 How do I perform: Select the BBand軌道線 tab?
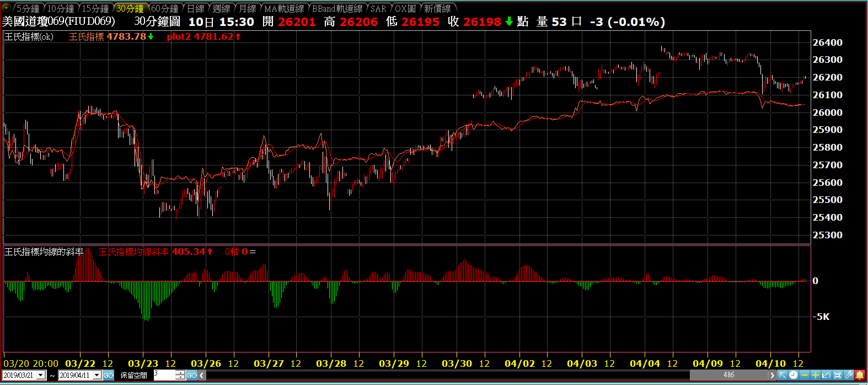click(x=337, y=9)
